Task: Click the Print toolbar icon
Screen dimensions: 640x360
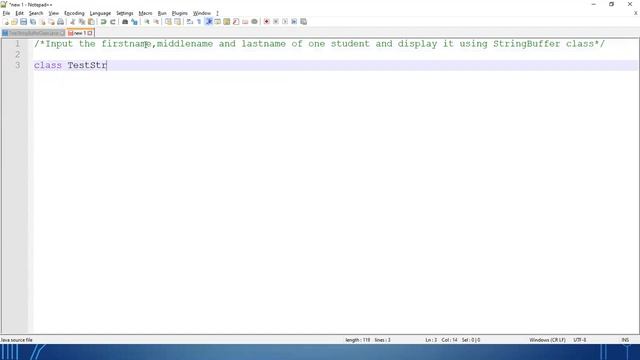Action: pos(60,22)
